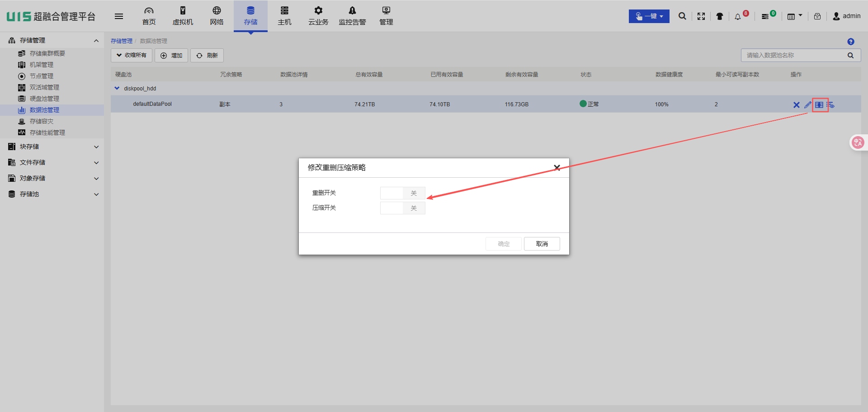Click the 增加 button

tap(171, 55)
